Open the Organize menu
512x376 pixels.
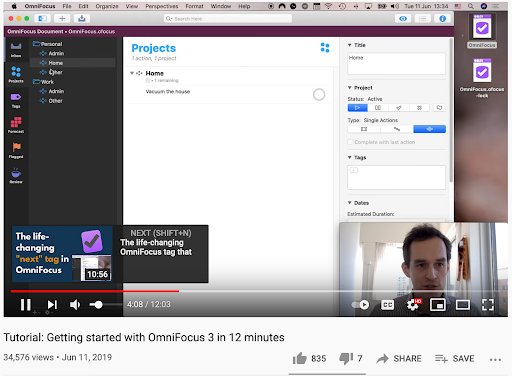click(107, 6)
